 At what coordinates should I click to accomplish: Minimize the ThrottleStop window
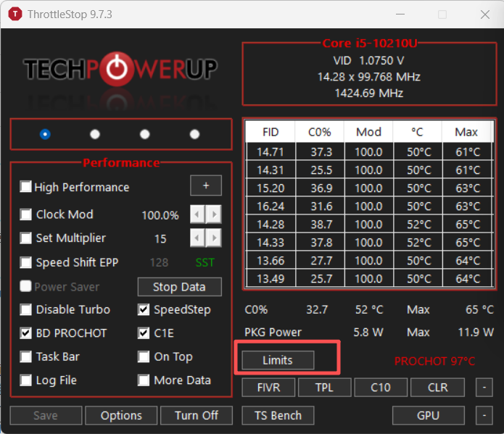(x=400, y=14)
